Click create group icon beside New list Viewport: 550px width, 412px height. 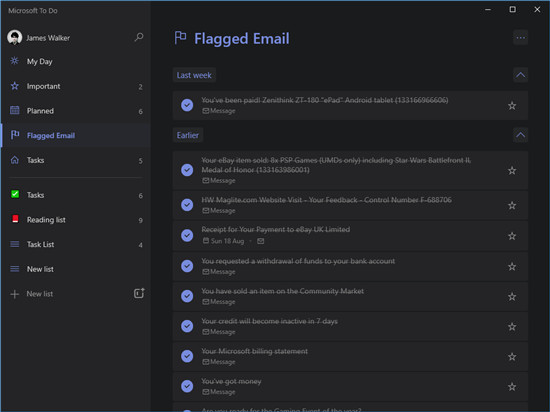139,293
